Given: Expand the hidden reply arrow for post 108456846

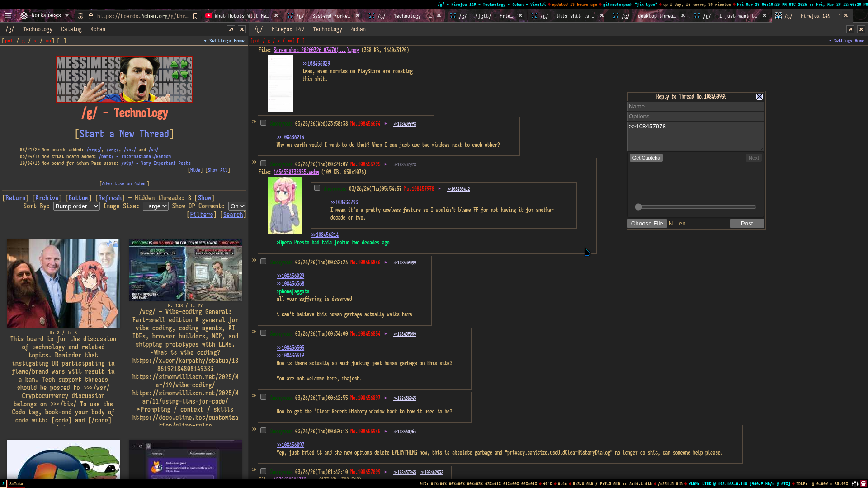Looking at the screenshot, I should point(254,260).
